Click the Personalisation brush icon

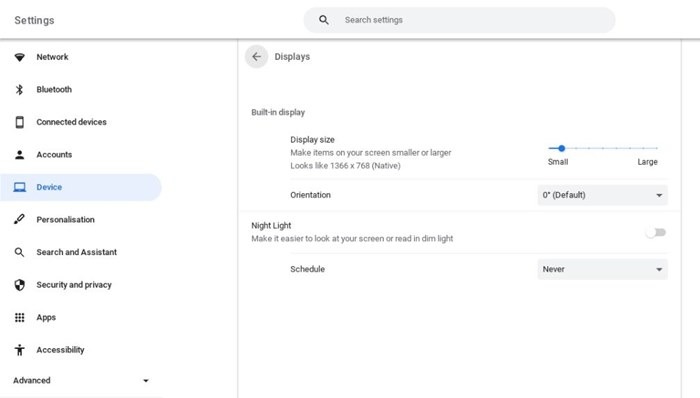click(19, 220)
